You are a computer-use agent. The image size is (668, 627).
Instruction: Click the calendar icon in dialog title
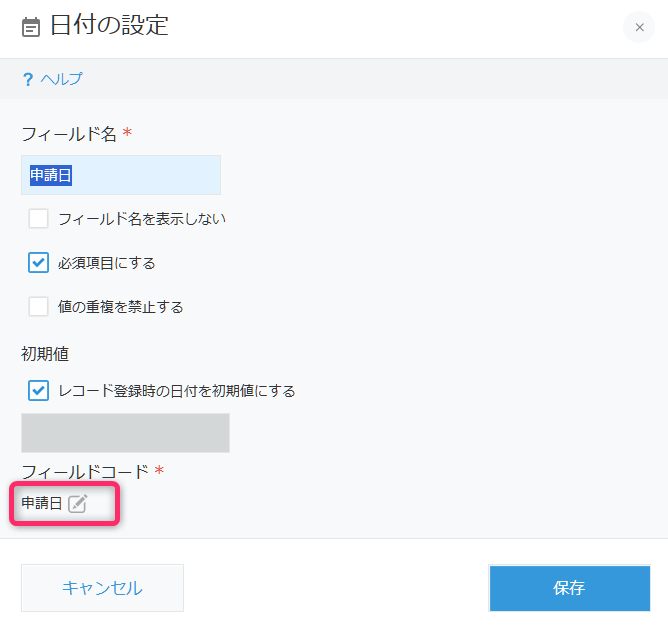tap(31, 27)
